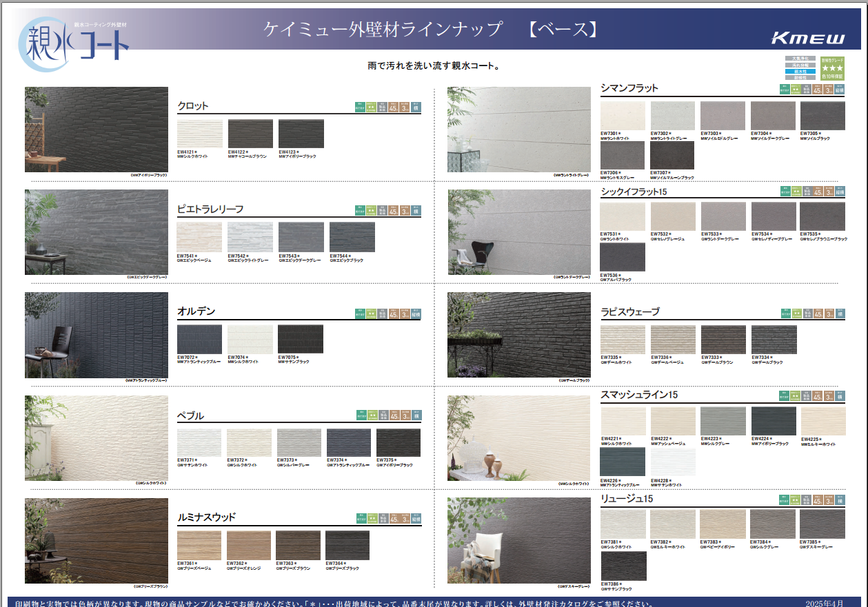This screenshot has width=868, height=607.
Task: Select the EW7074 silk white swatch
Action: pyautogui.click(x=250, y=340)
